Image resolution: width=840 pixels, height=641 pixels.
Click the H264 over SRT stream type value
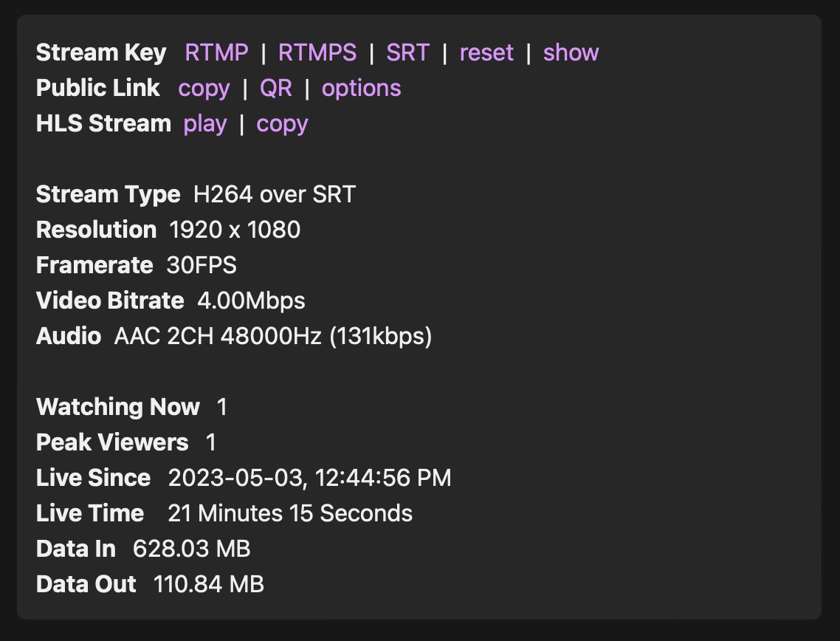click(275, 194)
